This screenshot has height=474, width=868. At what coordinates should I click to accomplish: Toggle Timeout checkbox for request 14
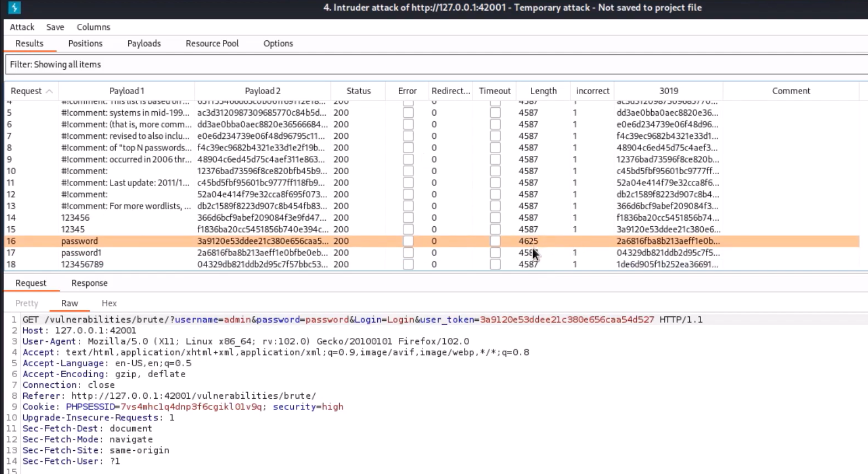[495, 218]
